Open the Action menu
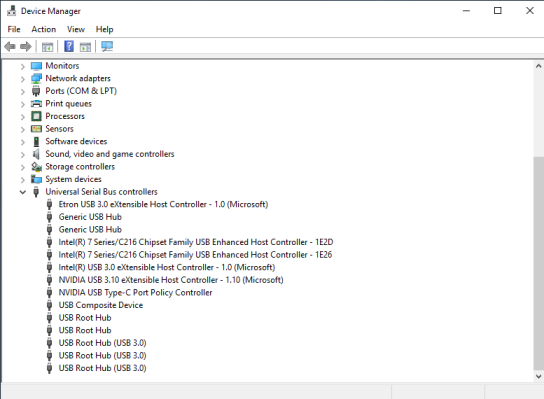This screenshot has height=399, width=544. [x=44, y=29]
